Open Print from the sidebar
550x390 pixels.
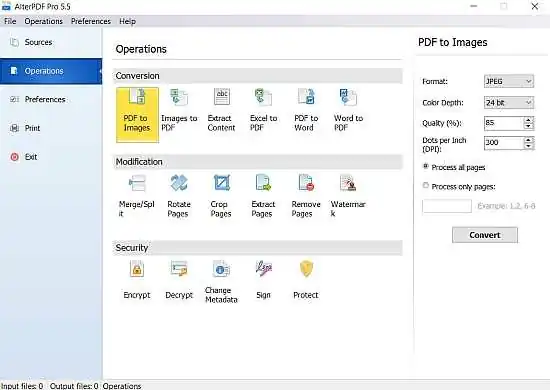pyautogui.click(x=51, y=128)
